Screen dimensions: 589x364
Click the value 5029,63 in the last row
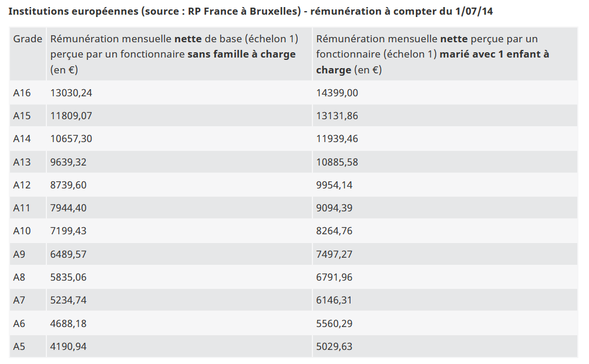[x=334, y=346]
